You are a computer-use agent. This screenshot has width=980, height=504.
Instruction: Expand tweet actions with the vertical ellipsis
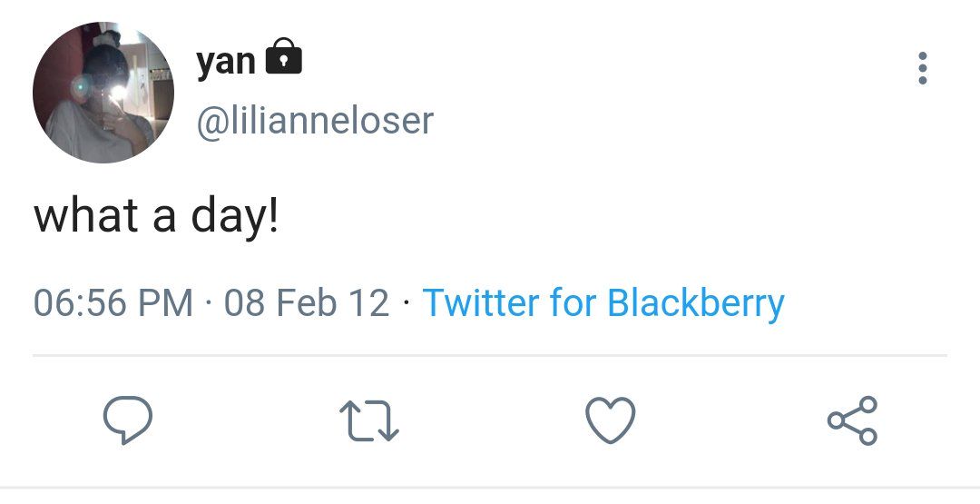point(922,68)
